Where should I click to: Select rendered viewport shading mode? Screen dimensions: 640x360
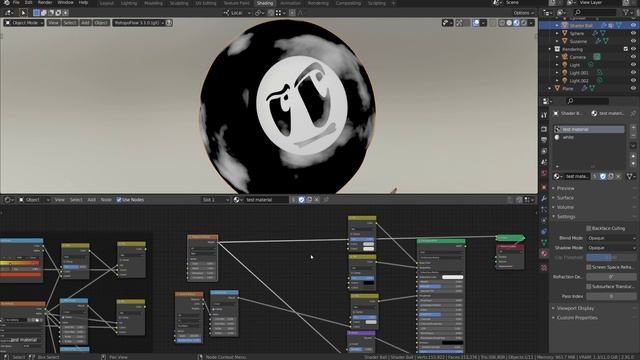(524, 23)
